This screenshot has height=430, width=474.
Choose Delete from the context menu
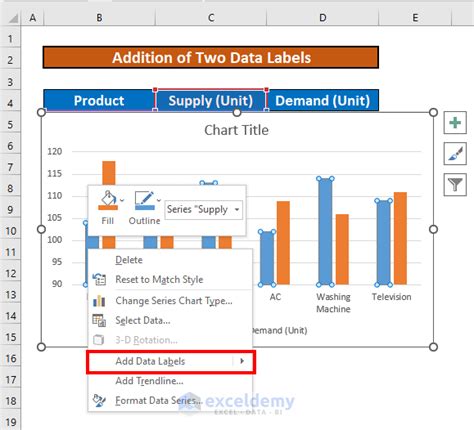pos(129,260)
